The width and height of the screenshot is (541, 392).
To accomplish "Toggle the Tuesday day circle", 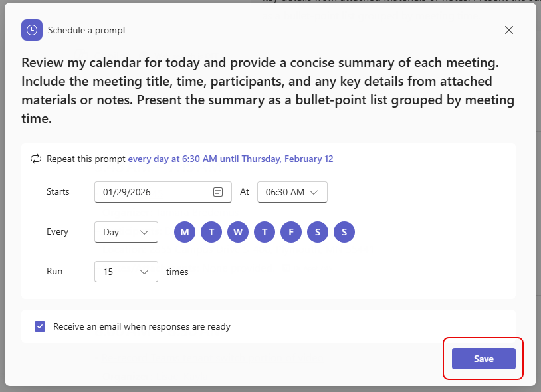I will (x=211, y=232).
